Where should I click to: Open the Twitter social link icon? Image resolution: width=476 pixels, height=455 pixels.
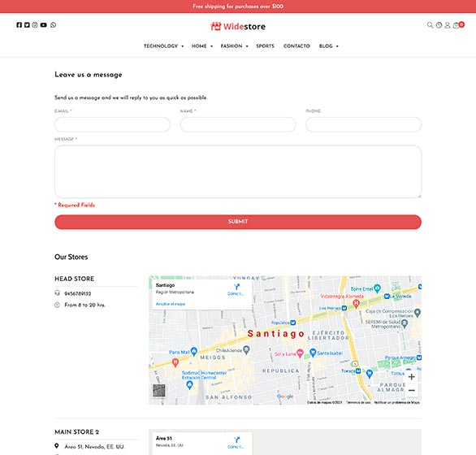27,25
